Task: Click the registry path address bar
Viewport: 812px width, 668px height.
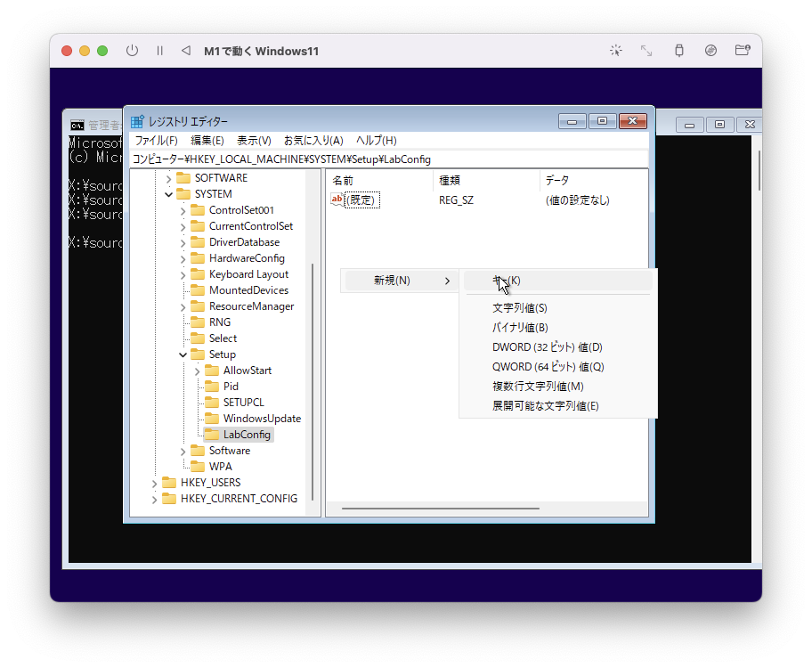Action: (x=389, y=159)
